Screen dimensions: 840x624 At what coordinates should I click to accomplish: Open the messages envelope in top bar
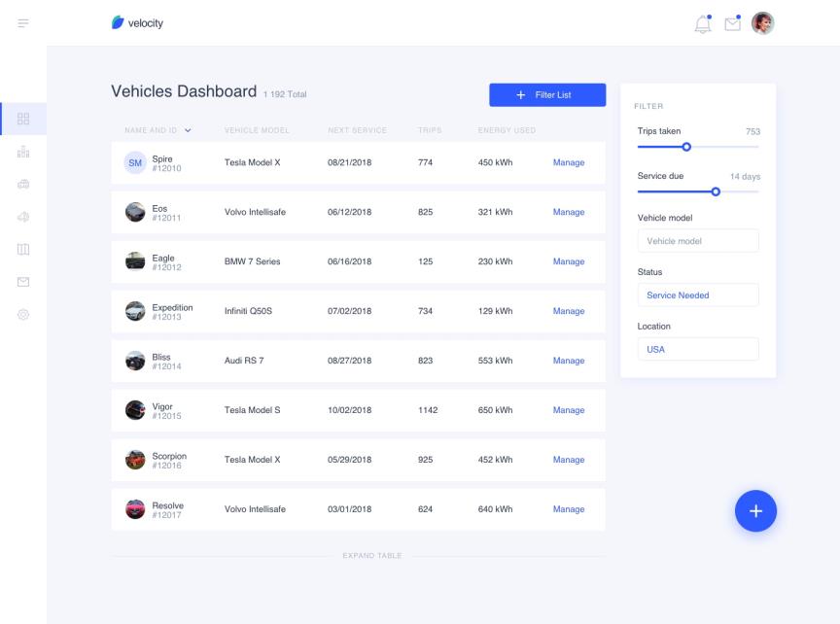coord(733,23)
